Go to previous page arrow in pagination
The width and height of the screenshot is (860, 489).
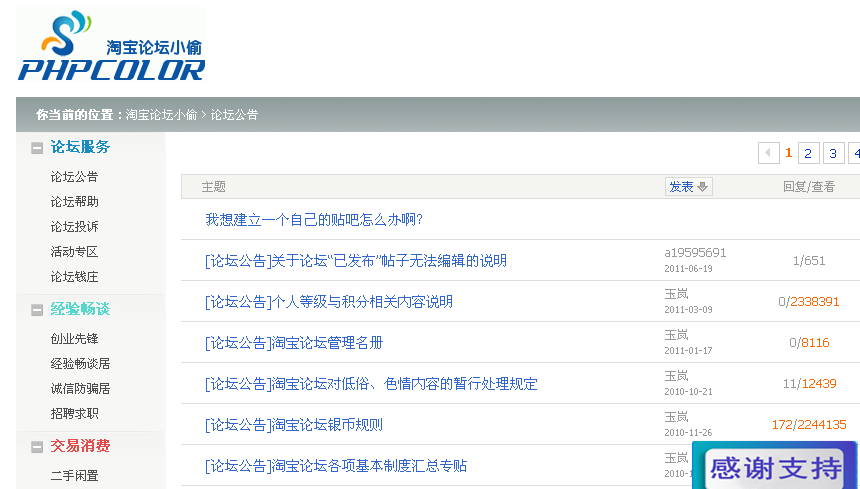click(768, 153)
